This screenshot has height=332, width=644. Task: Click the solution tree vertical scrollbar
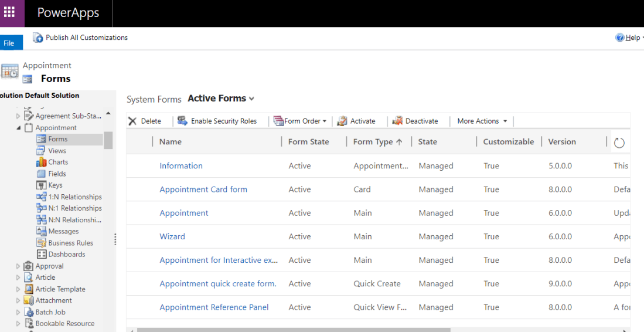[108, 141]
